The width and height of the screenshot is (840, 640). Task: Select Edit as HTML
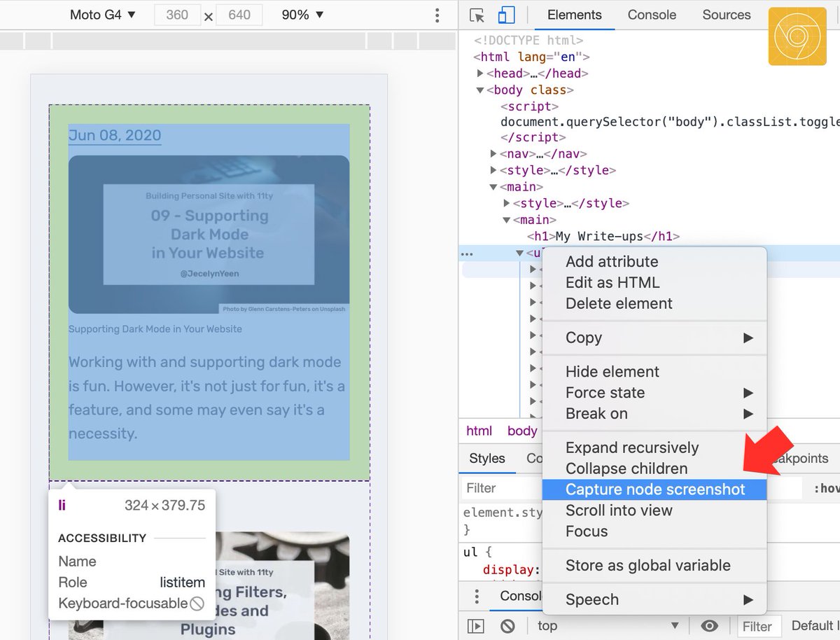click(655, 283)
